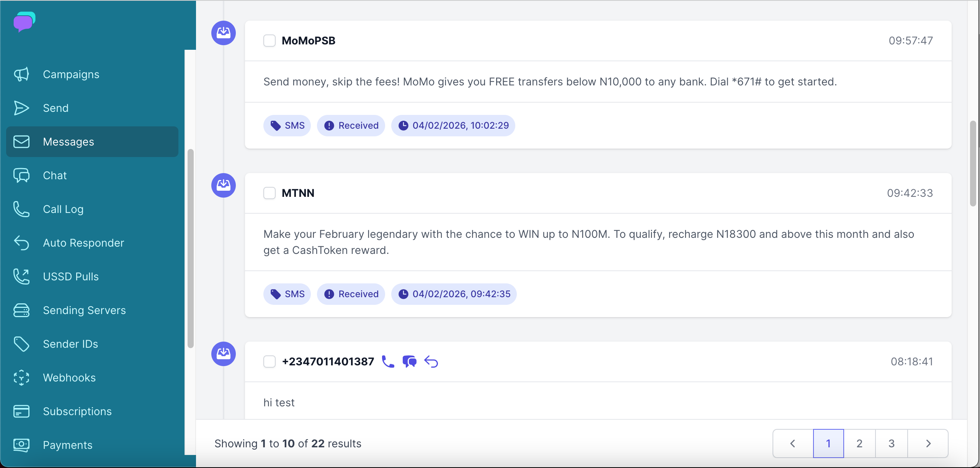Click the next page chevron
The image size is (980, 468).
click(929, 443)
